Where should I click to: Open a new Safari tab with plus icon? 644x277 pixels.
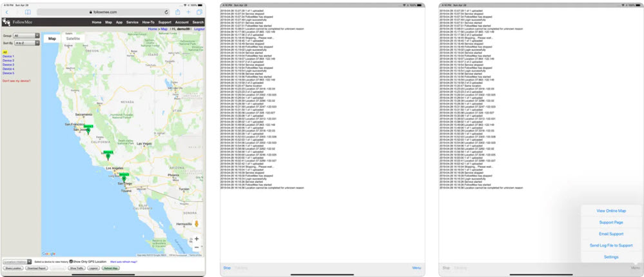click(188, 12)
